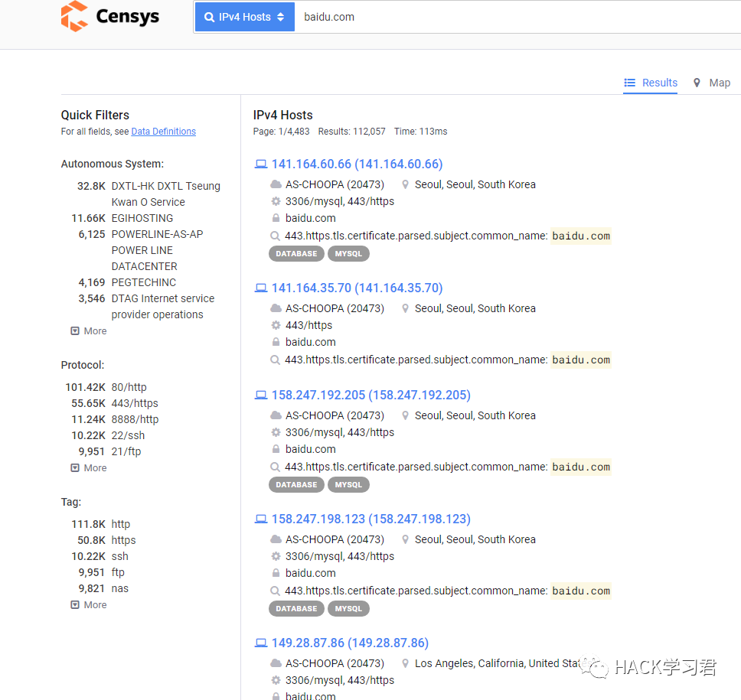
Task: Click the gear icon for 158.247.192.205 protocols
Action: (276, 433)
